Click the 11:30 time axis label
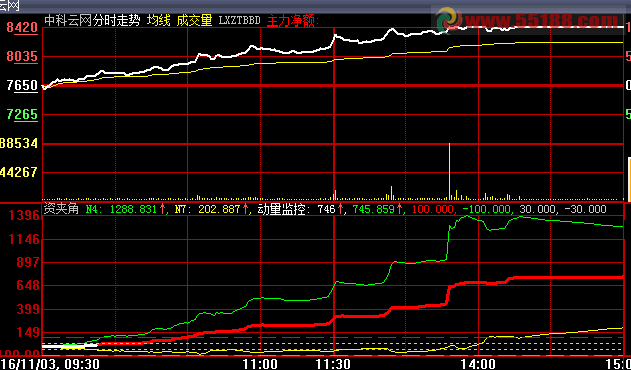 [334, 364]
